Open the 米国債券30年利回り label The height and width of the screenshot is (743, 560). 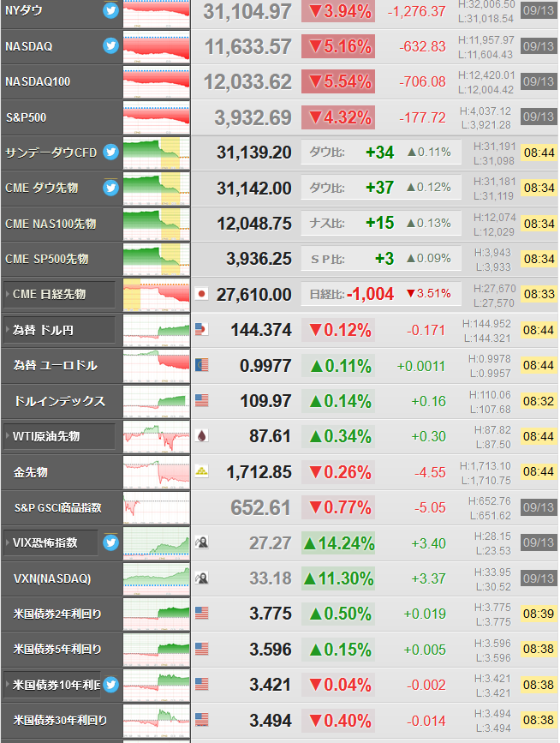point(60,720)
